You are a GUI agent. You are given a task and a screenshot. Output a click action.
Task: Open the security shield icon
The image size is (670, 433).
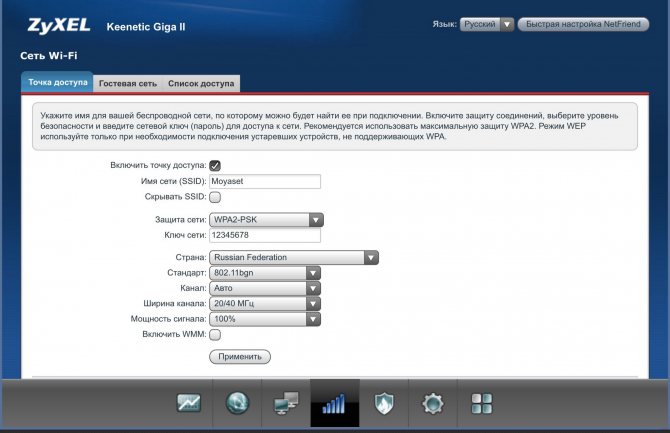384,403
